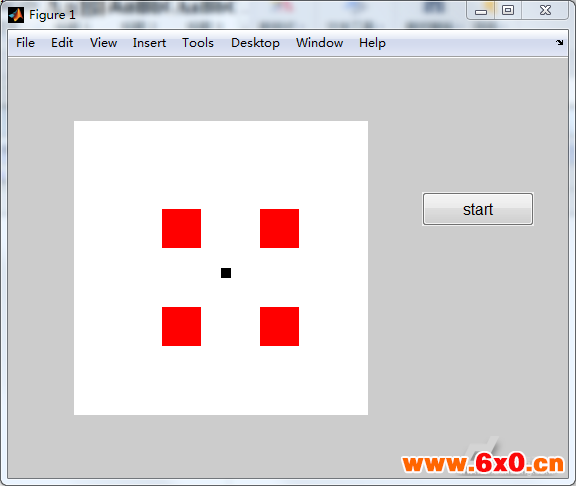Viewport: 576px width, 486px height.
Task: Click the small black square in center
Action: (x=226, y=273)
